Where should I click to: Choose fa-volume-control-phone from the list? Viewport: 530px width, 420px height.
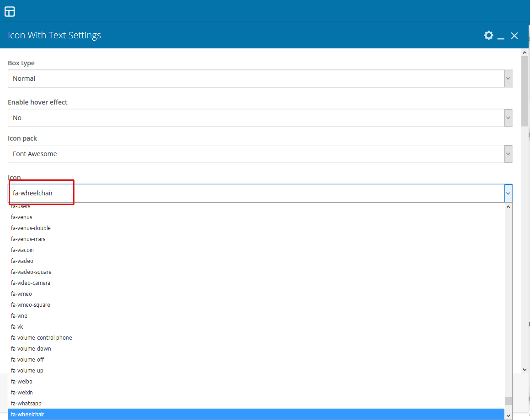tap(42, 338)
